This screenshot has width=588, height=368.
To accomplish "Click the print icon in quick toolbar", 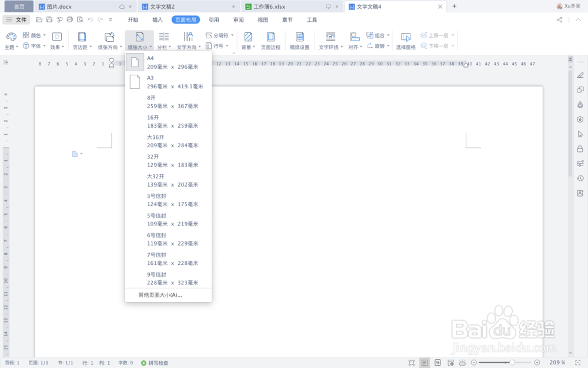I will tap(70, 19).
